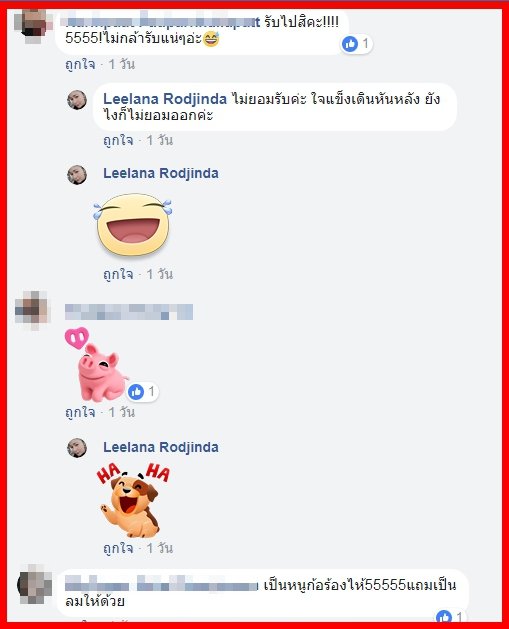Screen dimensions: 509x629
Task: Click ถูกใจ under the top comment
Action: (x=81, y=64)
